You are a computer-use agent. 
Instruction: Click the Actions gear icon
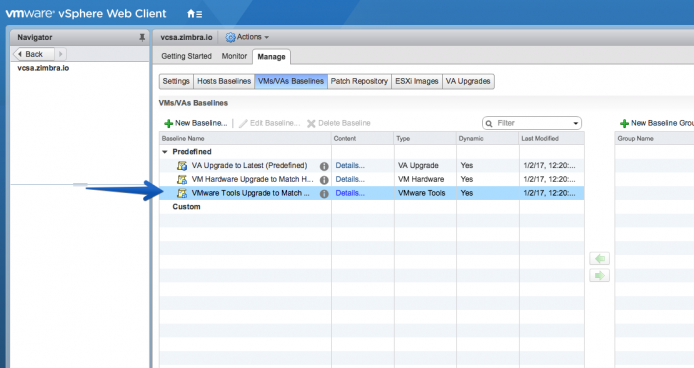point(230,38)
